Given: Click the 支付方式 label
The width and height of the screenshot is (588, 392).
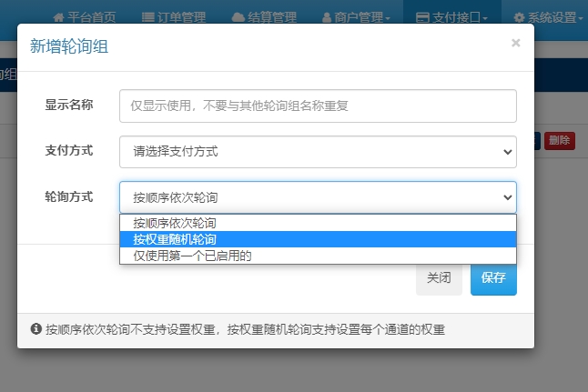Looking at the screenshot, I should 69,151.
